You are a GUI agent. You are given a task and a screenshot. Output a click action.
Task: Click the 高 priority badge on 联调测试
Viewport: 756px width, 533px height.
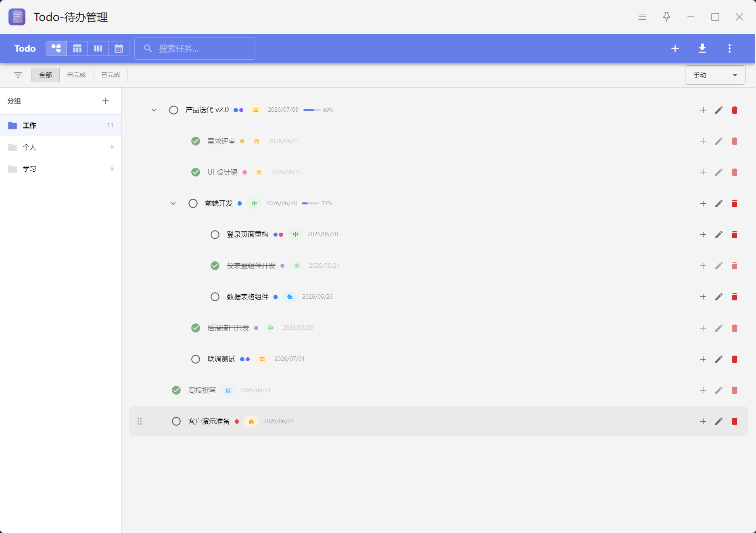pos(262,359)
